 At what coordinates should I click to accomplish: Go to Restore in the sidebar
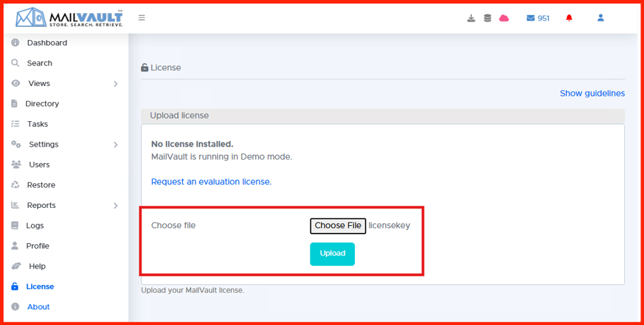(41, 185)
